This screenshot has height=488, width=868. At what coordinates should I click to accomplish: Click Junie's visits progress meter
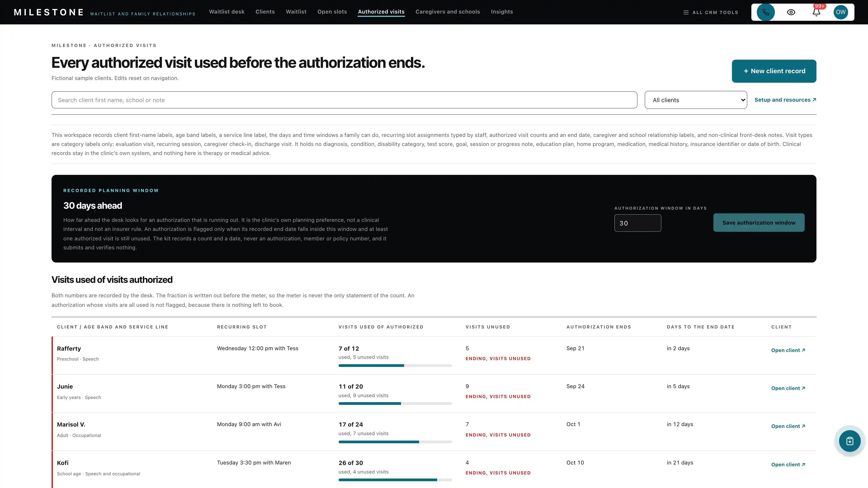tap(395, 404)
